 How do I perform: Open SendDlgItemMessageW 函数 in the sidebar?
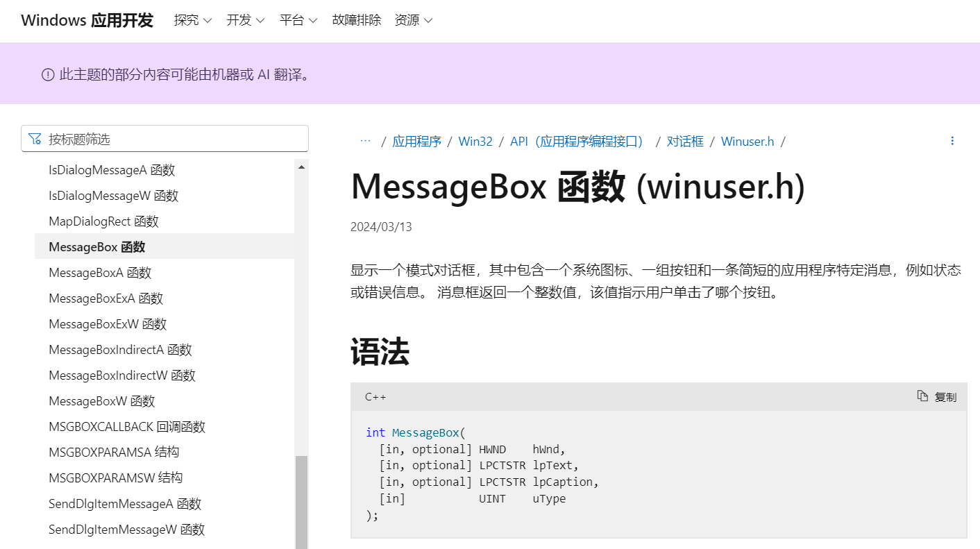[x=127, y=530]
